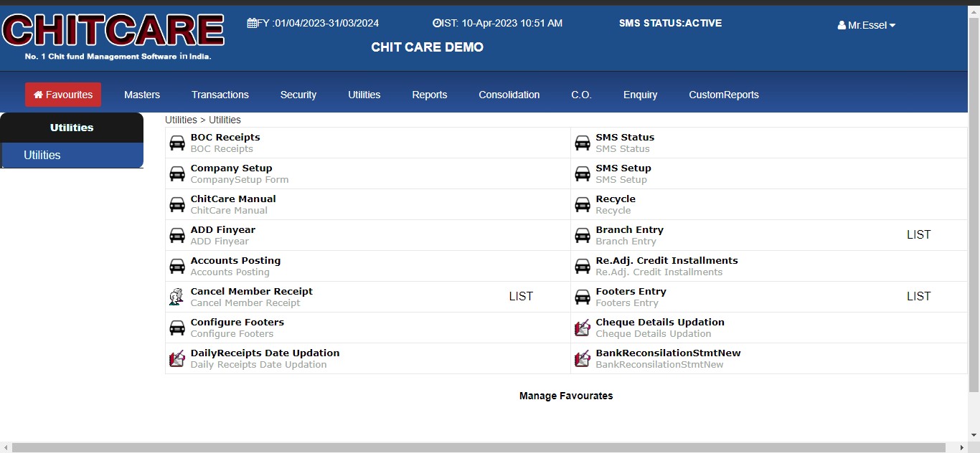Screen dimensions: 980x453
Task: Click the Cheque Details Updation icon
Action: pyautogui.click(x=583, y=328)
